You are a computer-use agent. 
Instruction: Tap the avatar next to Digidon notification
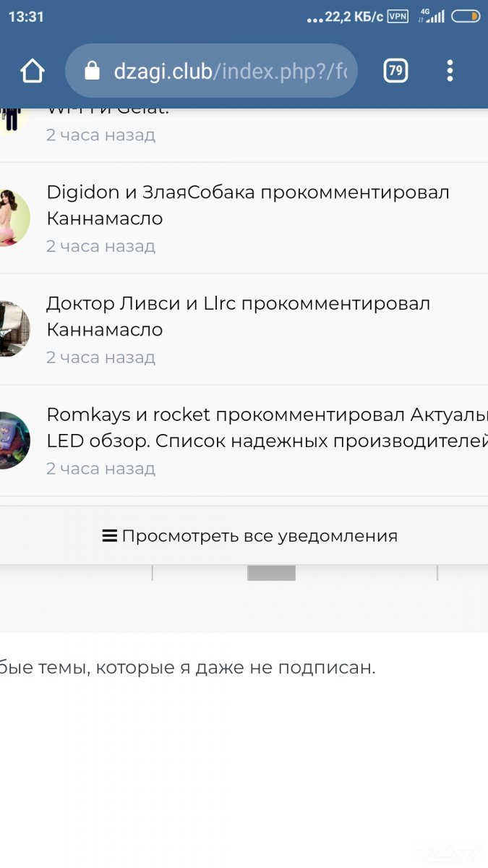(13, 218)
